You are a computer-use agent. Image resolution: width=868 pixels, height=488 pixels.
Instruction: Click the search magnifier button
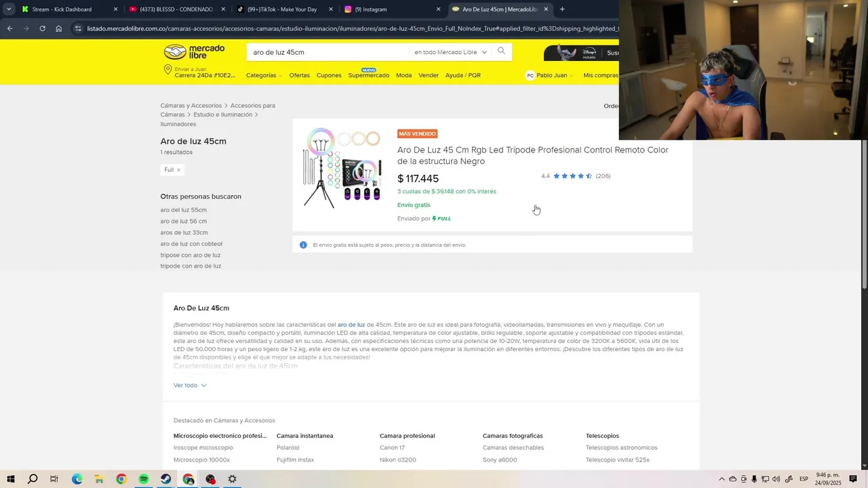(x=501, y=52)
